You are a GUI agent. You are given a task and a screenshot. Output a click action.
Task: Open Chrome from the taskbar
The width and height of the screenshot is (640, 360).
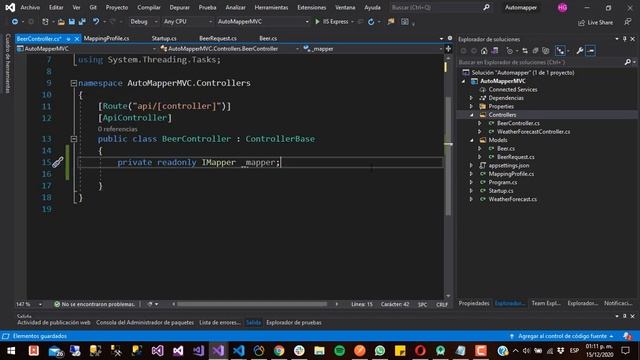point(279,351)
